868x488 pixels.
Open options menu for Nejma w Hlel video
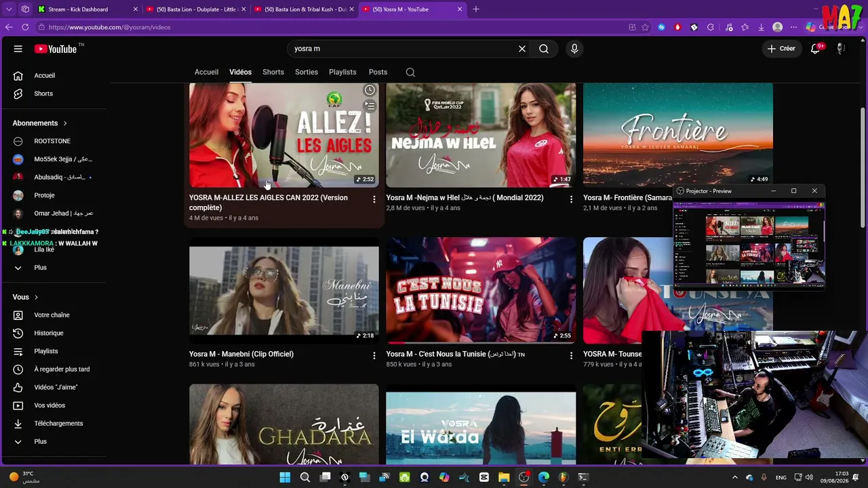point(571,199)
